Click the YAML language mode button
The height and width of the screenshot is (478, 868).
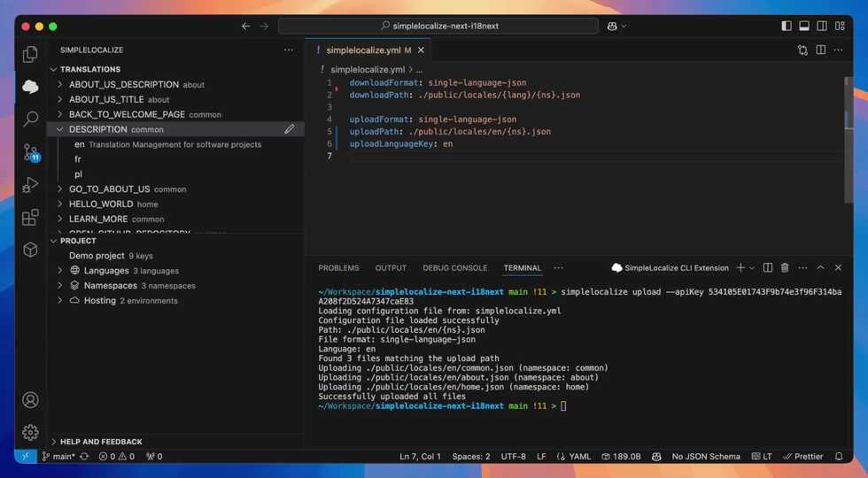click(579, 457)
